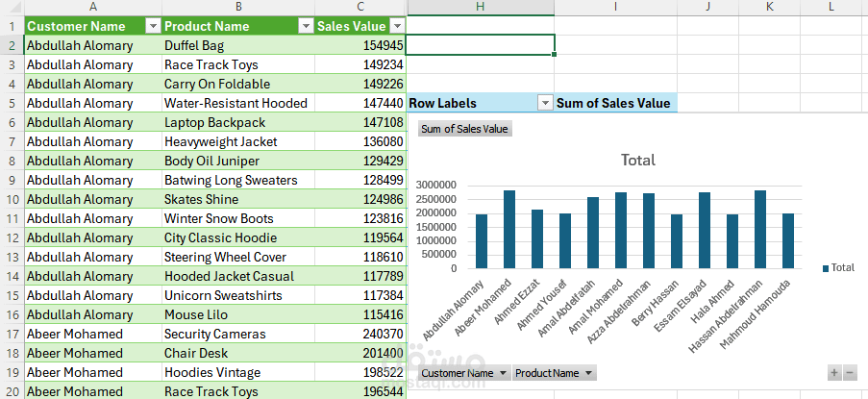Select the cell with value 147440
The width and height of the screenshot is (868, 399).
click(360, 103)
